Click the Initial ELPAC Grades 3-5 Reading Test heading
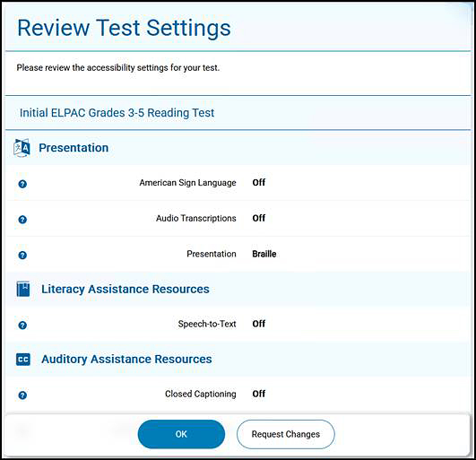This screenshot has height=460, width=476. point(117,113)
